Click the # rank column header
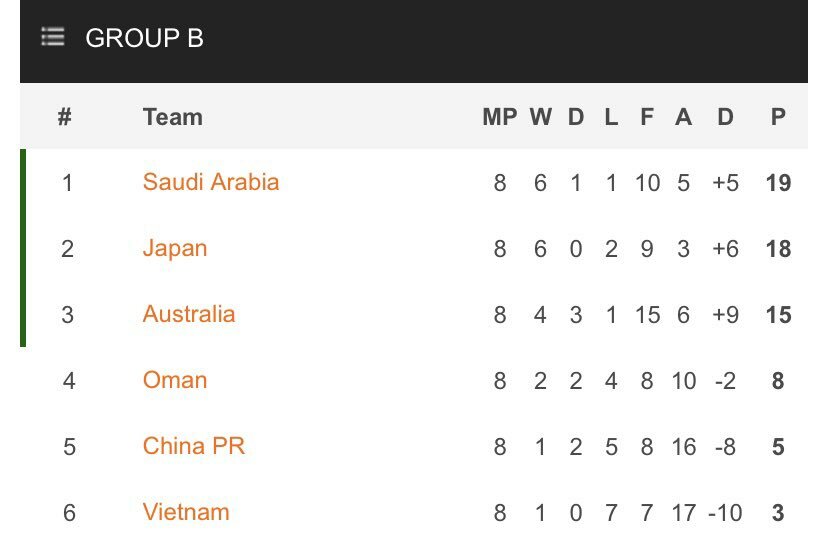This screenshot has height=548, width=828. (64, 117)
